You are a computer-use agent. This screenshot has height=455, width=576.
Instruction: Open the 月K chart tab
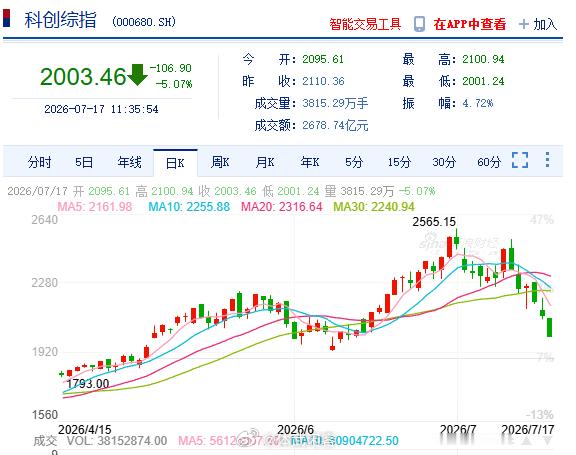(265, 162)
